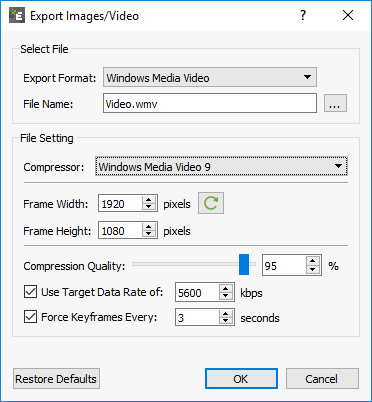Toggle Use Target Data Rate checkbox
The image size is (372, 402).
pyautogui.click(x=30, y=292)
